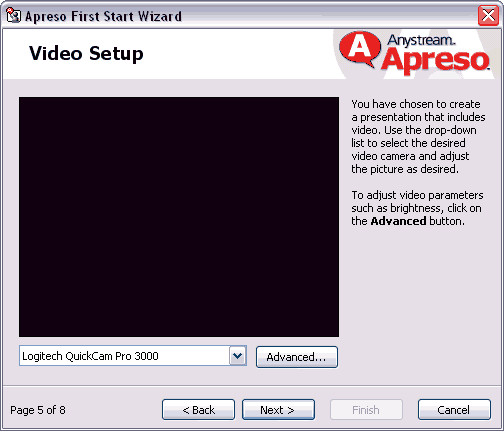The height and width of the screenshot is (431, 504).
Task: Click the bold Advanced word in instructions
Action: 398,221
